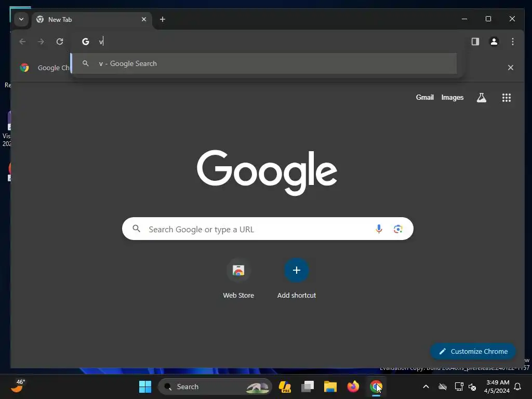The height and width of the screenshot is (399, 532).
Task: Go back using the back arrow
Action: [x=22, y=42]
